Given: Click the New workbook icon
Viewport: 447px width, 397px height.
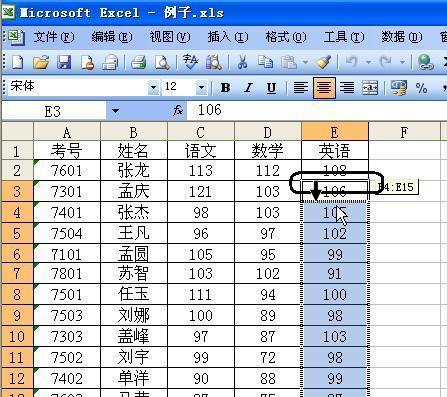Looking at the screenshot, I should click(x=17, y=62).
